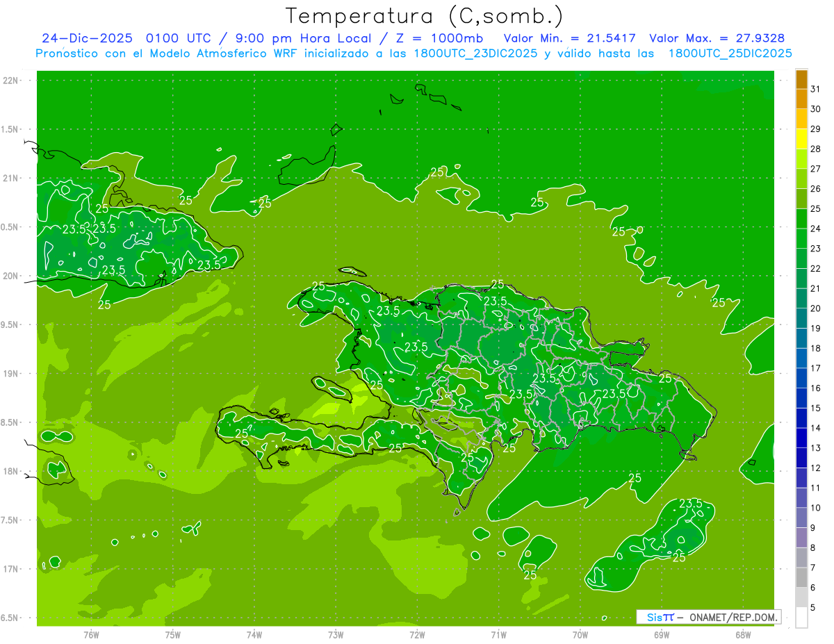
Task: Click the 21N latitude axis label
Action: click(x=11, y=178)
